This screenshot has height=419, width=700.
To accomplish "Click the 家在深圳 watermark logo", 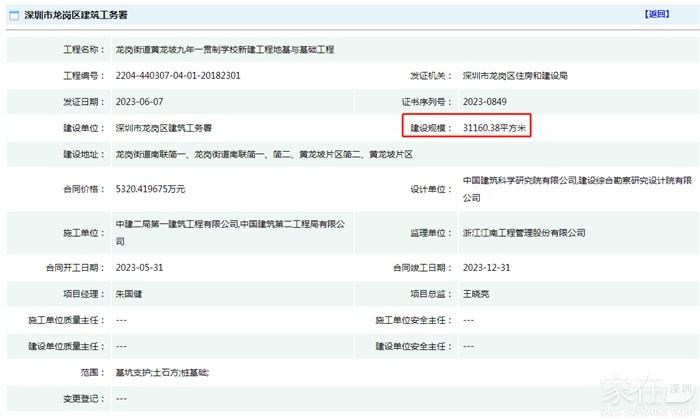I will (638, 396).
